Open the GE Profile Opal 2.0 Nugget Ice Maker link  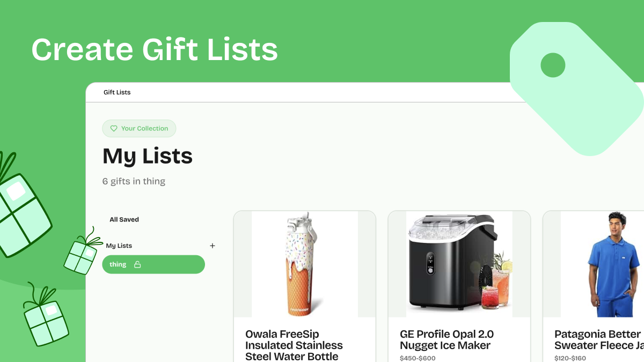click(448, 339)
